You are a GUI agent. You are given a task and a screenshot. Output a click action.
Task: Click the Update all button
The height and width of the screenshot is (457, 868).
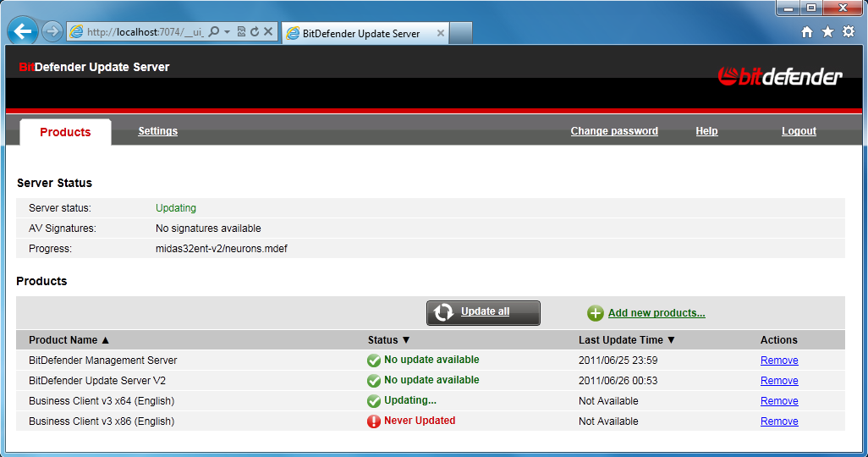(483, 313)
